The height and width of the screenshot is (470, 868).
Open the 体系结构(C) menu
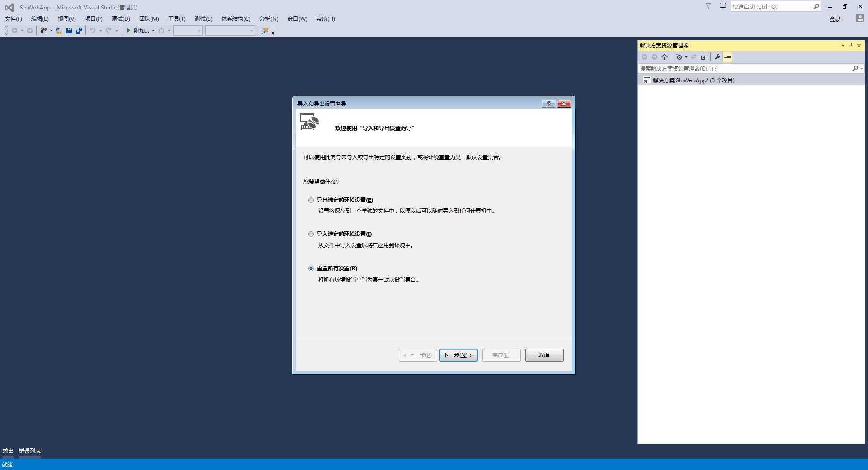[236, 19]
